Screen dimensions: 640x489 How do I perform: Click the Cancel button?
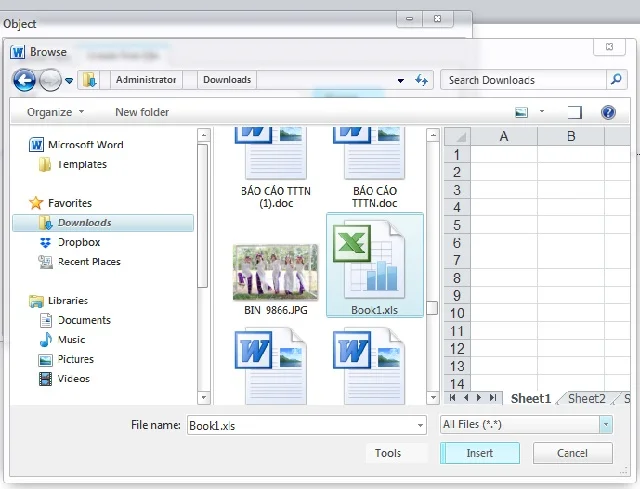pyautogui.click(x=573, y=453)
